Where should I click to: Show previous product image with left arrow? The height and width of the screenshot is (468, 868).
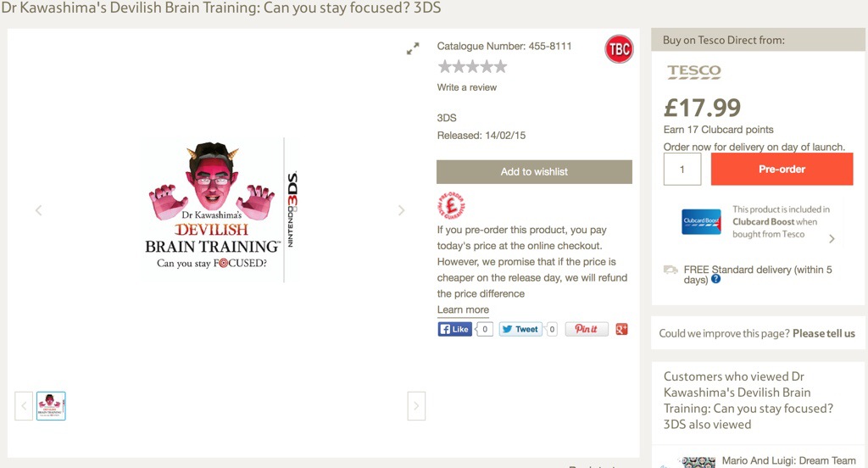pos(39,210)
